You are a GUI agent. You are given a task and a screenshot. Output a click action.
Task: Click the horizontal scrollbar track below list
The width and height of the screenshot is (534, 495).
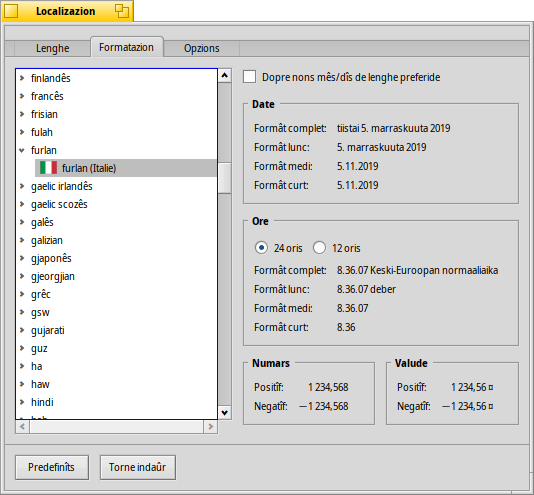click(116, 427)
